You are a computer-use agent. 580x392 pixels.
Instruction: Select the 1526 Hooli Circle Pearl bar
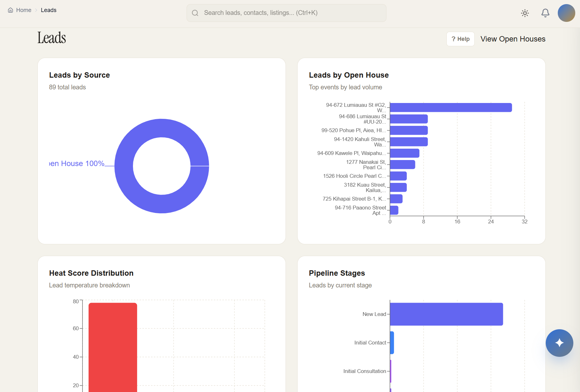point(398,176)
